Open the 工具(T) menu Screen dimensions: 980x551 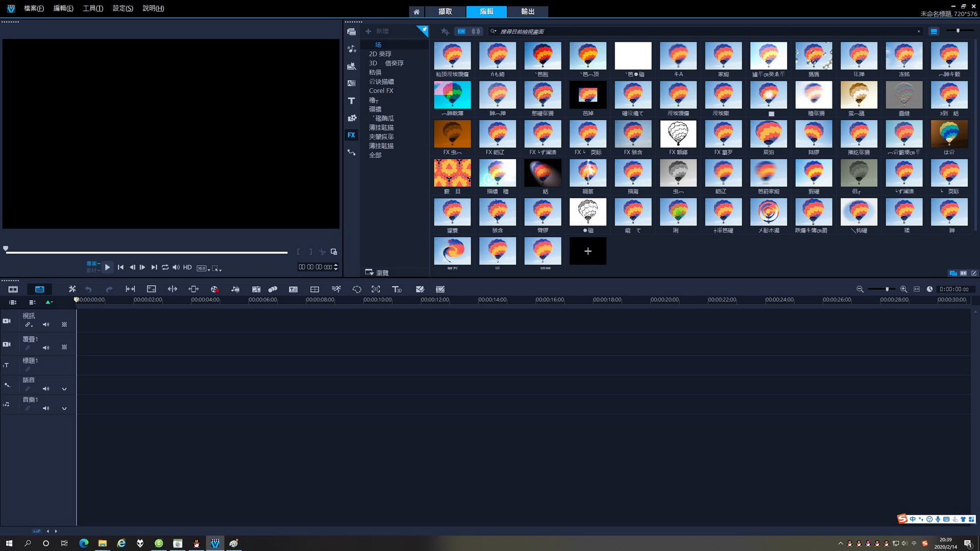[93, 9]
